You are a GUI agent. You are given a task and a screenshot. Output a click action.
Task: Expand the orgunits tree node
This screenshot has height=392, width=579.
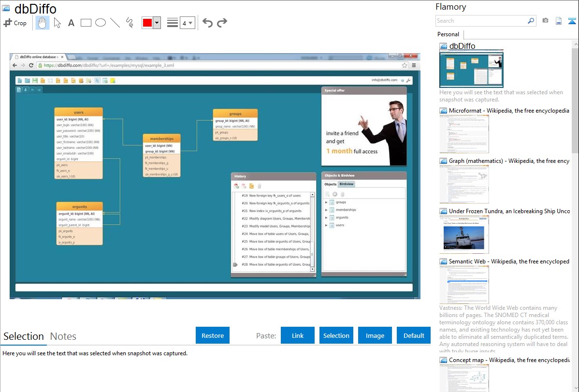click(x=326, y=218)
